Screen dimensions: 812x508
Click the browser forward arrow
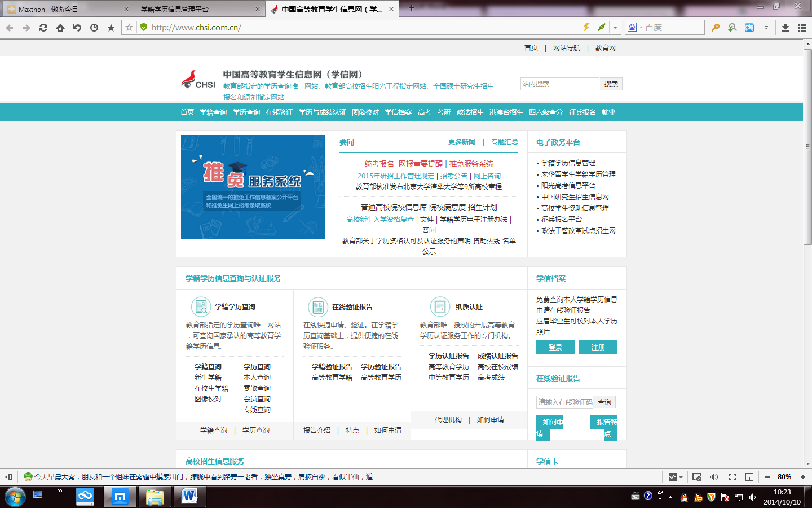pos(27,28)
